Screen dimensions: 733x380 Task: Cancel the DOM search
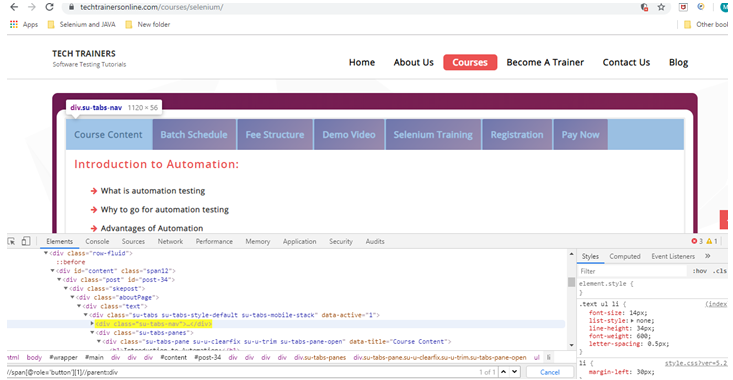point(550,372)
